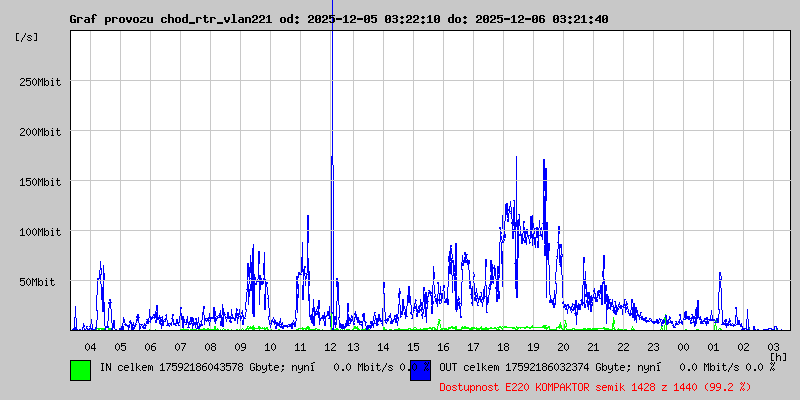Click the hour '20' x-axis label
This screenshot has width=800, height=400.
click(563, 347)
